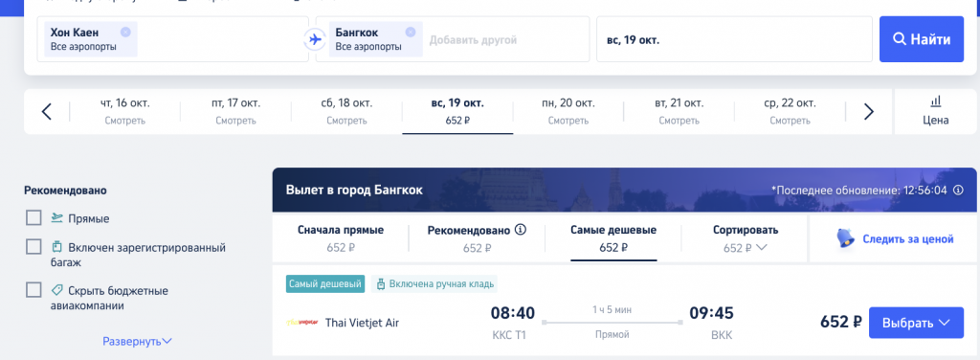Click previous dates arrow
Image resolution: width=980 pixels, height=360 pixels.
click(46, 112)
